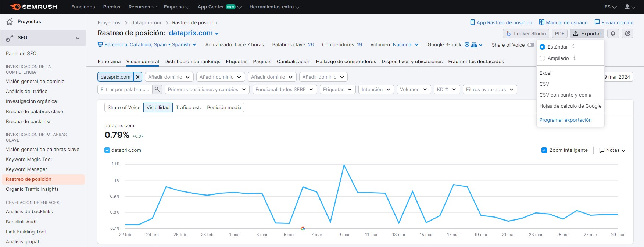Click the Google update marker on chart
Viewport: 644px width, 247px height.
[303, 229]
